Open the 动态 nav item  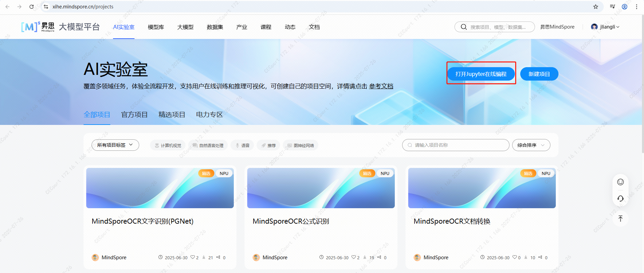pyautogui.click(x=290, y=27)
